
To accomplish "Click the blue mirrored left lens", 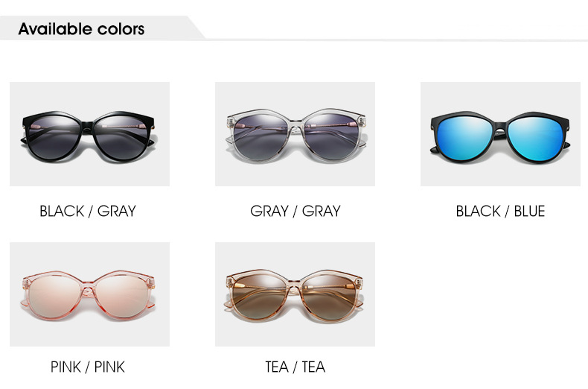I will 465,137.
